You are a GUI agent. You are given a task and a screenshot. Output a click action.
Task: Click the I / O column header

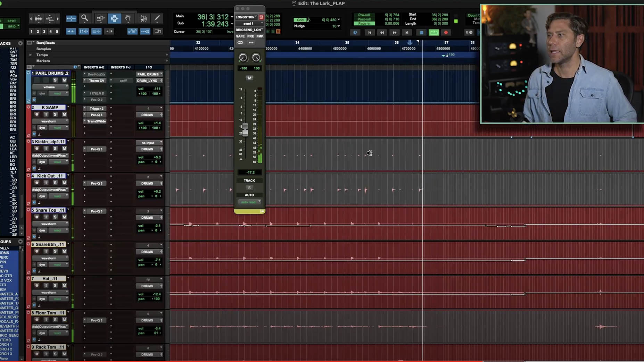[149, 67]
